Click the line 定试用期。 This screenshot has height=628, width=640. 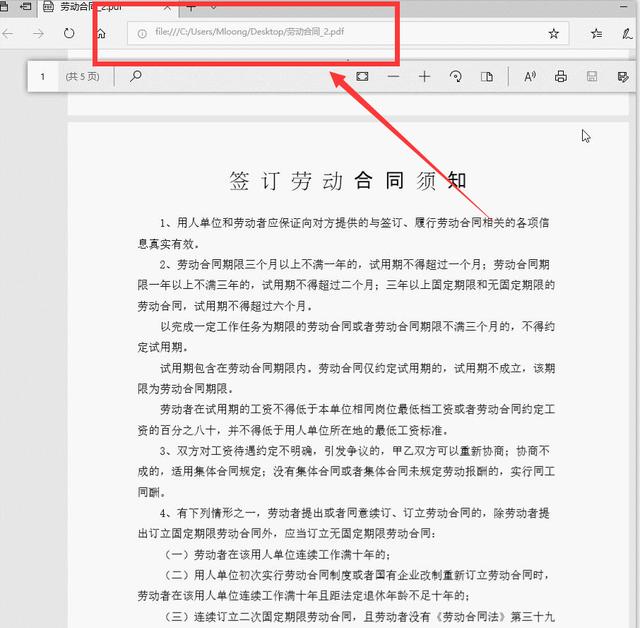click(163, 347)
